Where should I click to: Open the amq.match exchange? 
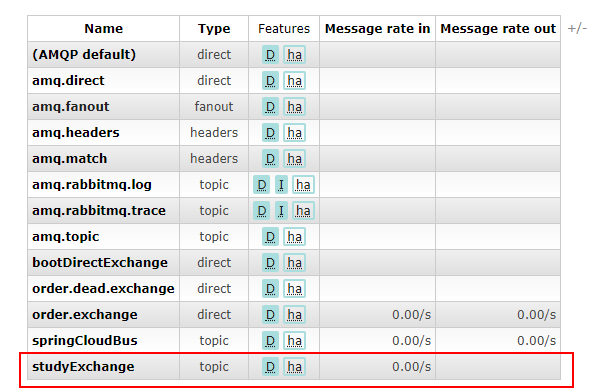click(69, 159)
